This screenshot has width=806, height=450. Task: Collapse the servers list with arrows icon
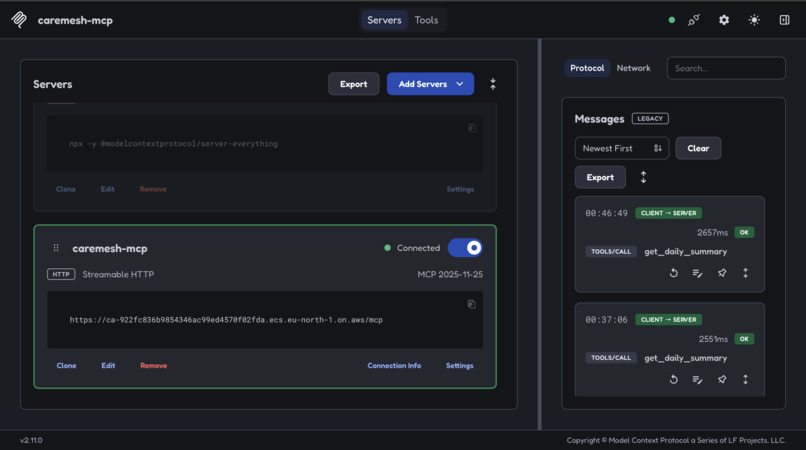492,84
